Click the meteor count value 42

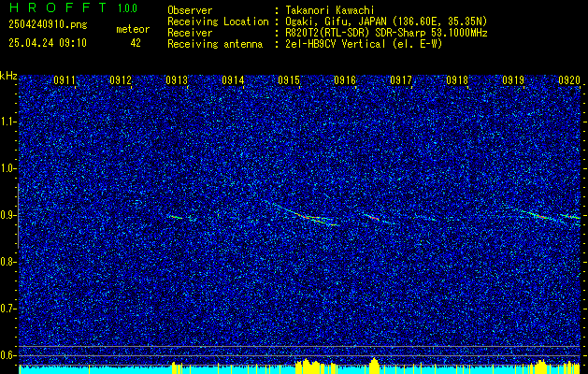(x=136, y=43)
